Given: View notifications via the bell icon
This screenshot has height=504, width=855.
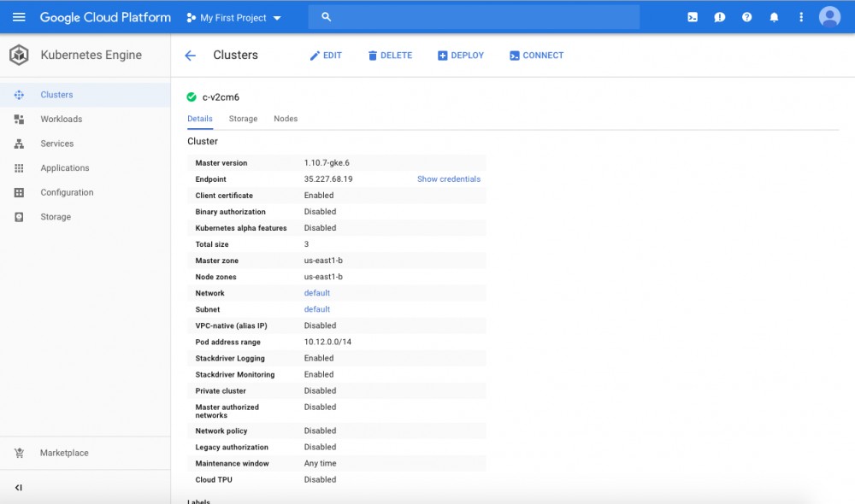Looking at the screenshot, I should click(774, 16).
